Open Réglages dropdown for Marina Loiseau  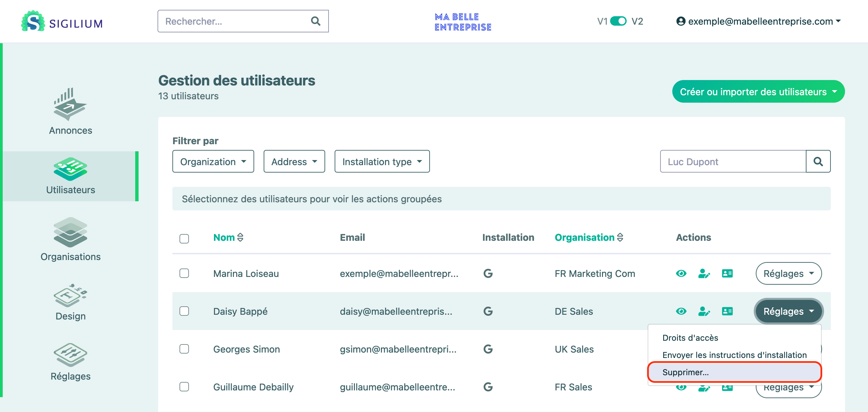click(x=788, y=274)
